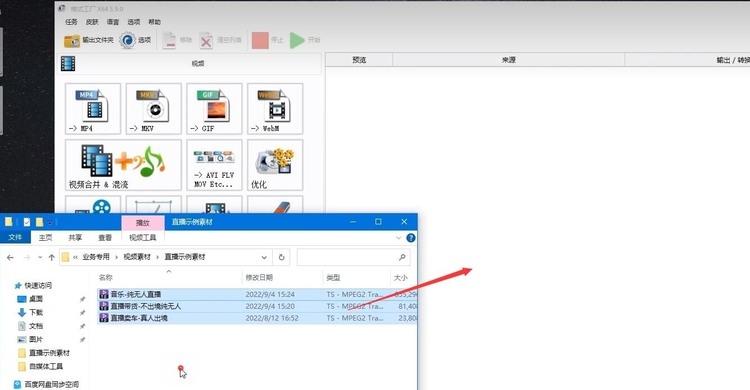Open the 视频合并 & 混流 tool
Viewport: 750px width, 390px height.
[x=123, y=165]
